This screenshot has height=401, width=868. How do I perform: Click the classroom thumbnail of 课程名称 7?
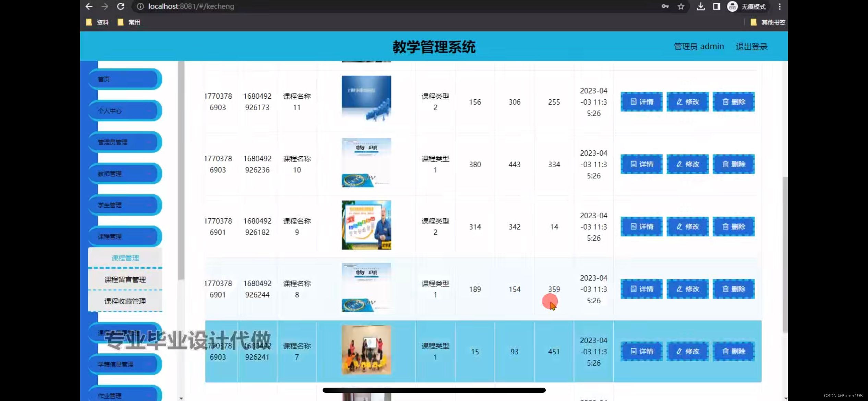point(366,350)
